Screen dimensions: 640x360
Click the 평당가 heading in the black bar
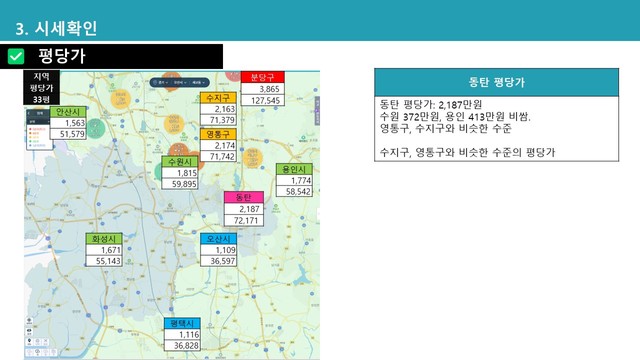tap(62, 56)
